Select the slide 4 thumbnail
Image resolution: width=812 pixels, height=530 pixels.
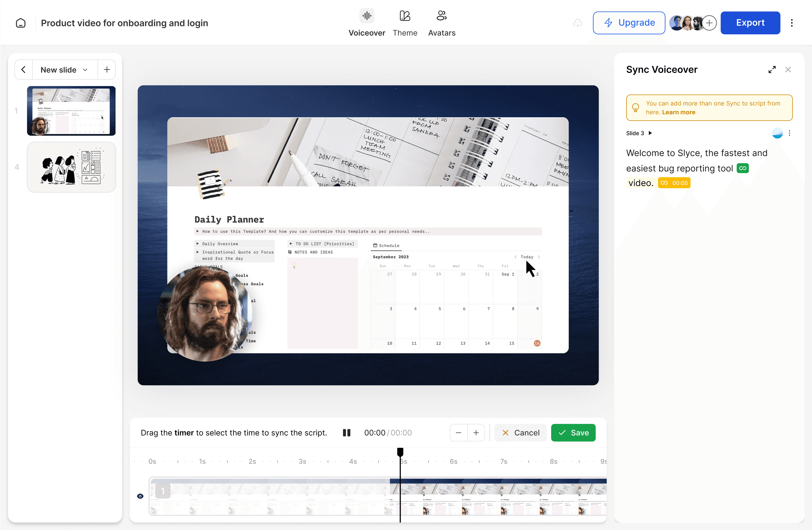point(71,167)
